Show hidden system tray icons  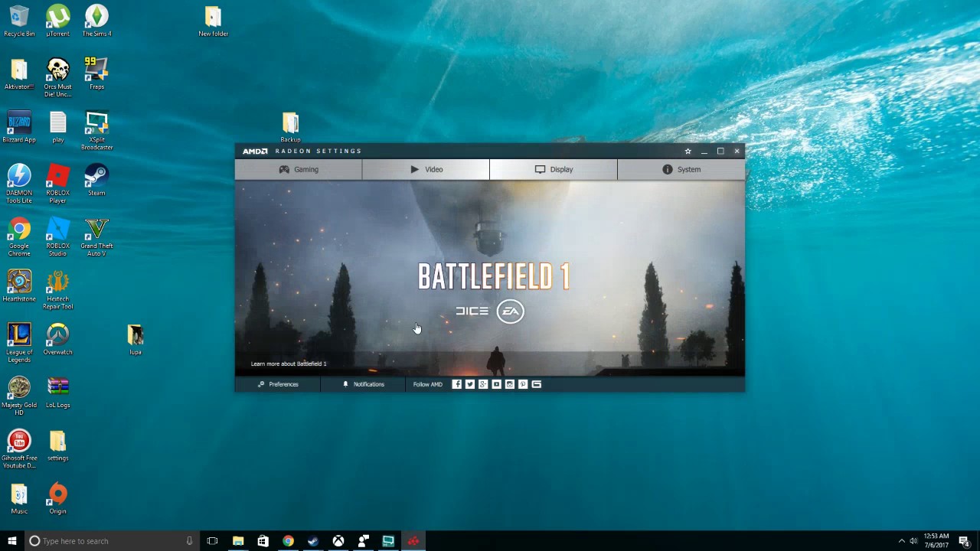click(901, 541)
